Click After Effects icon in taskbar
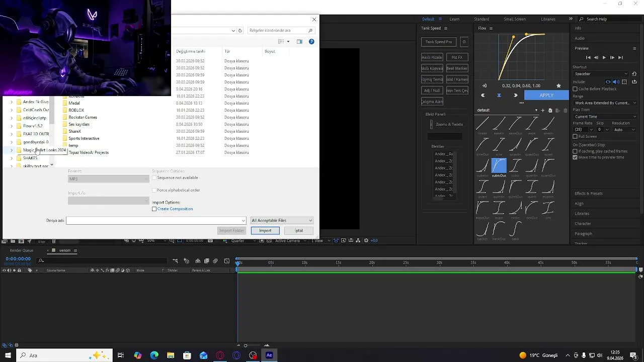This screenshot has height=362, width=644. pyautogui.click(x=269, y=355)
